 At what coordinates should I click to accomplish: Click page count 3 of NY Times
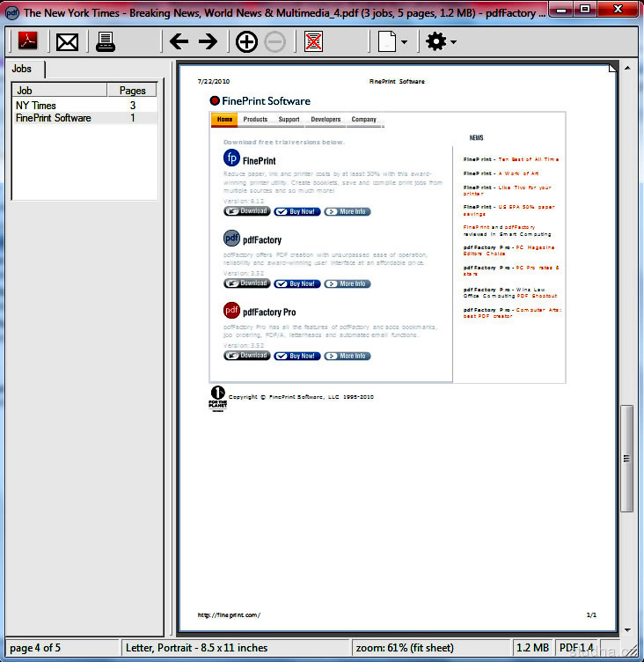tap(133, 105)
